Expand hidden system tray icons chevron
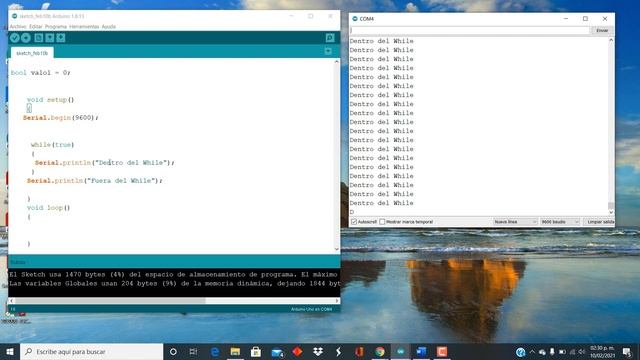This screenshot has height=360, width=640. pos(532,351)
